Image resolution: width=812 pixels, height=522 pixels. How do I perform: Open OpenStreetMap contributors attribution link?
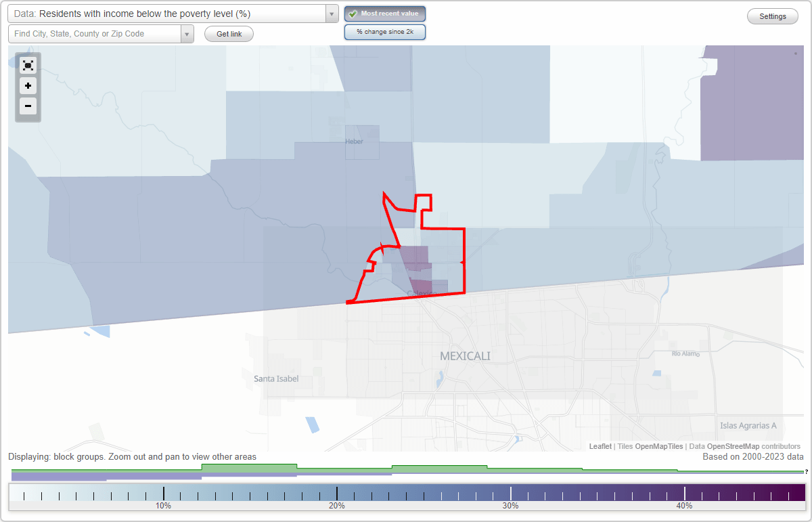[x=734, y=446]
